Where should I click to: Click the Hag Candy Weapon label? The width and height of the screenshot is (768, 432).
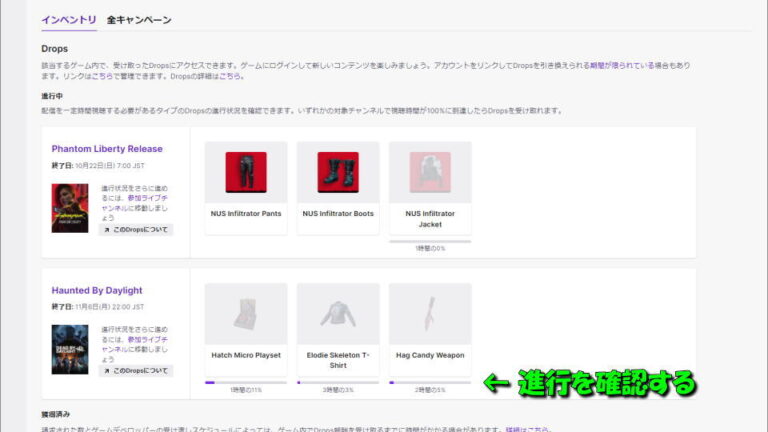pos(430,355)
